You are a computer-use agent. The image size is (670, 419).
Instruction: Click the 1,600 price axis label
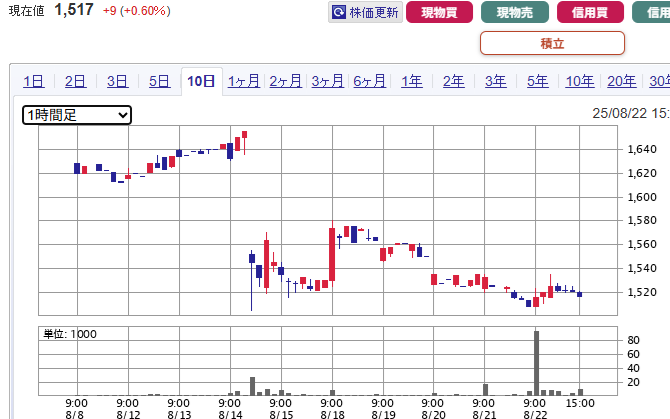coord(642,197)
